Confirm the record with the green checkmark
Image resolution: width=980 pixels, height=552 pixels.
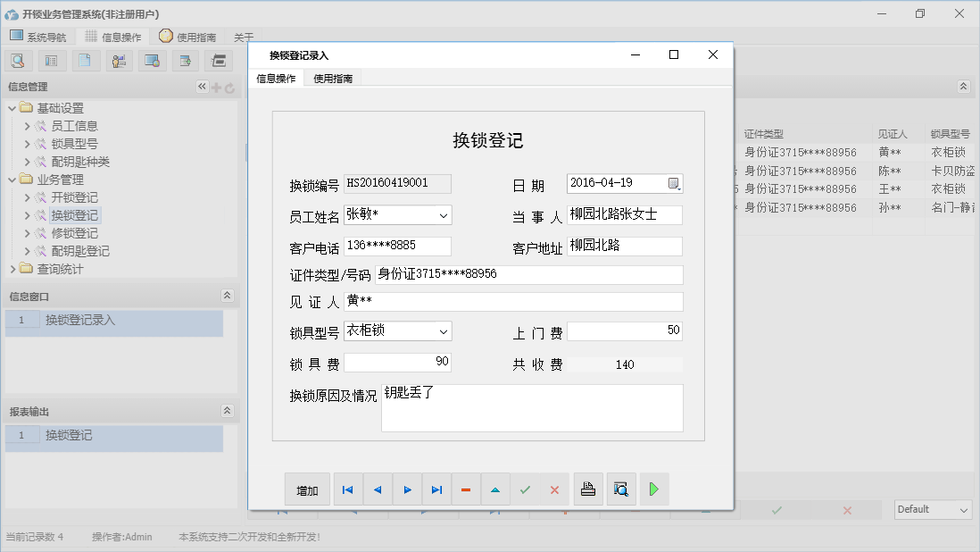coord(525,489)
